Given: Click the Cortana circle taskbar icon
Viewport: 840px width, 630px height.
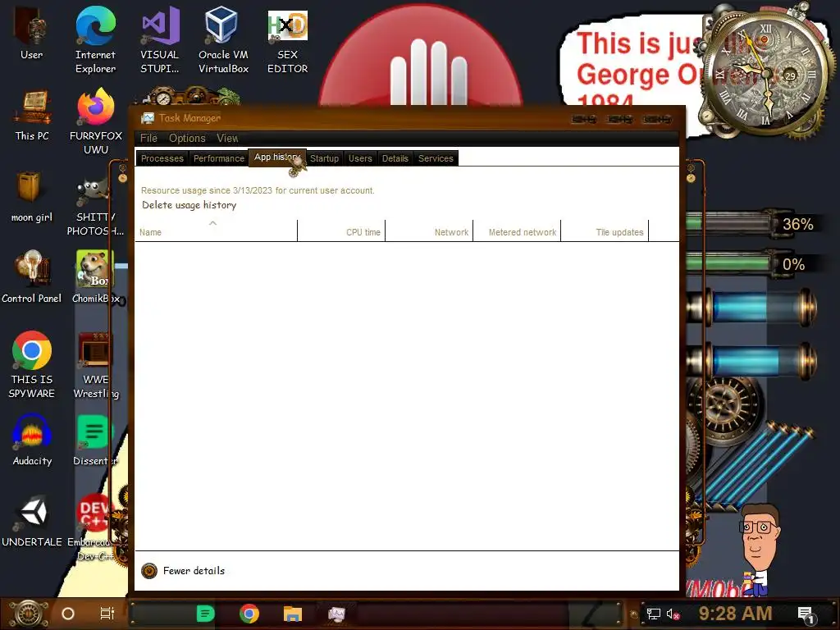Looking at the screenshot, I should click(68, 614).
